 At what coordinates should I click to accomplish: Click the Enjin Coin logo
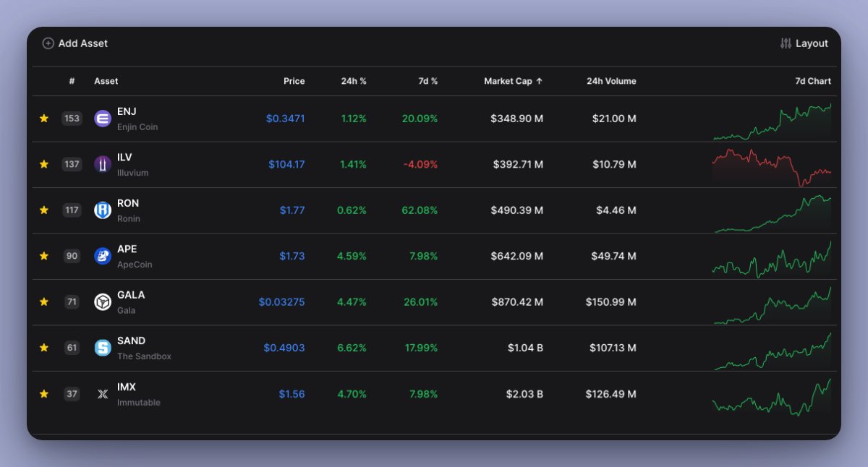[x=101, y=118]
